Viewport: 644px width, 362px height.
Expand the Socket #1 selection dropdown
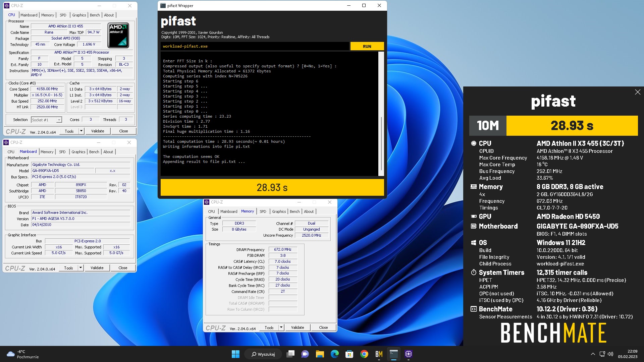click(x=59, y=120)
